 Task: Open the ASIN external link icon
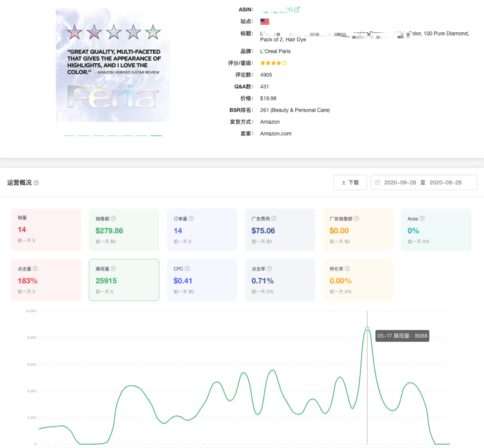(297, 9)
